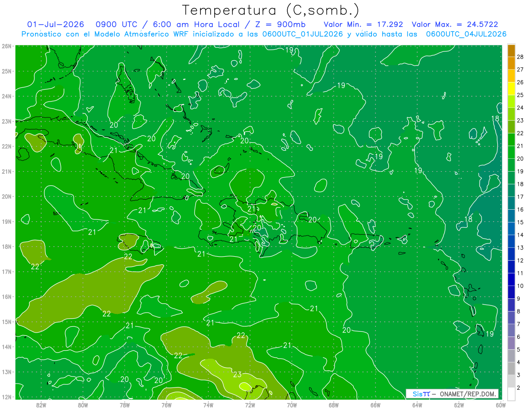Click the 74W longitude axis label
Screen dimensions: 532x411
(208, 404)
